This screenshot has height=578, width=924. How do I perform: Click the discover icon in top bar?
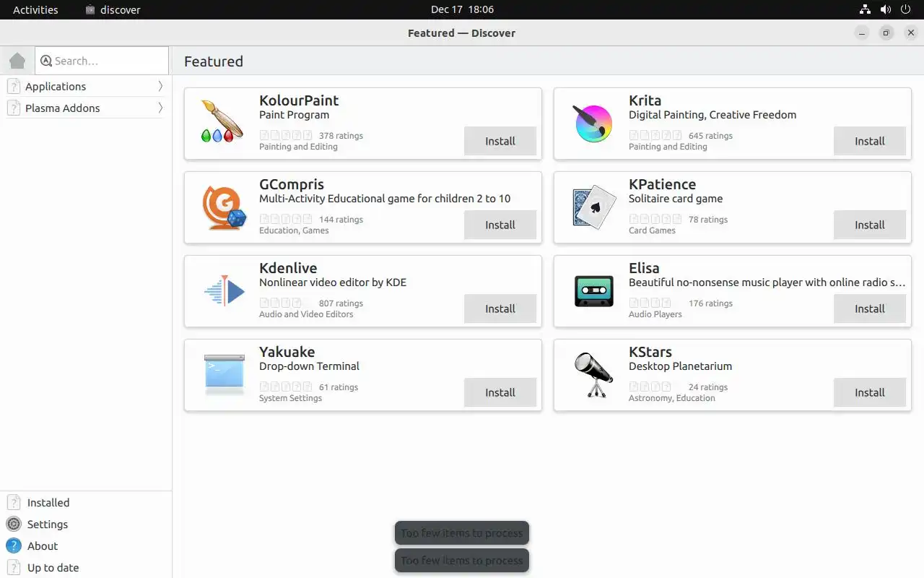coord(90,10)
